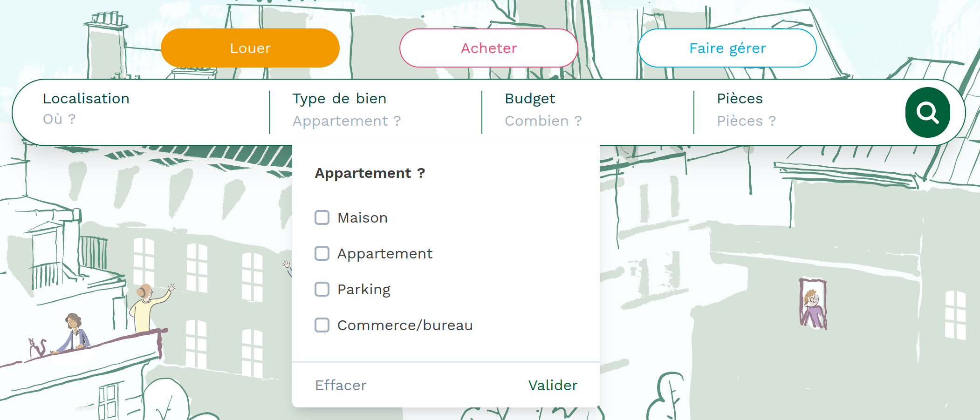Switch to the Acheter tab

(489, 48)
